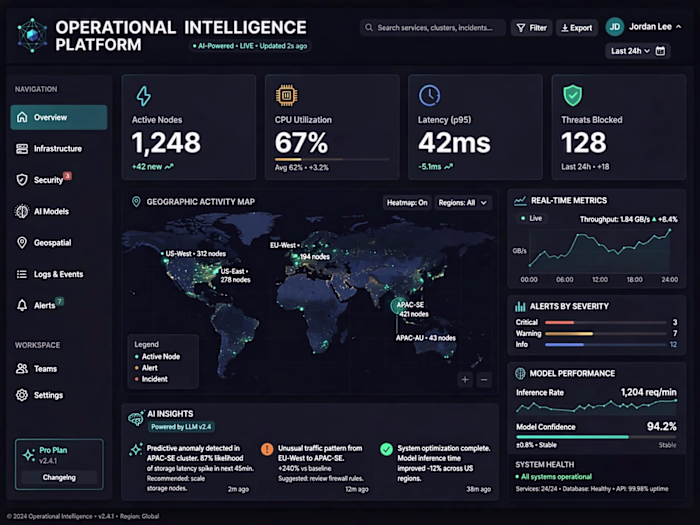Toggle the Heatmap: On switch
This screenshot has height=525, width=700.
[407, 203]
